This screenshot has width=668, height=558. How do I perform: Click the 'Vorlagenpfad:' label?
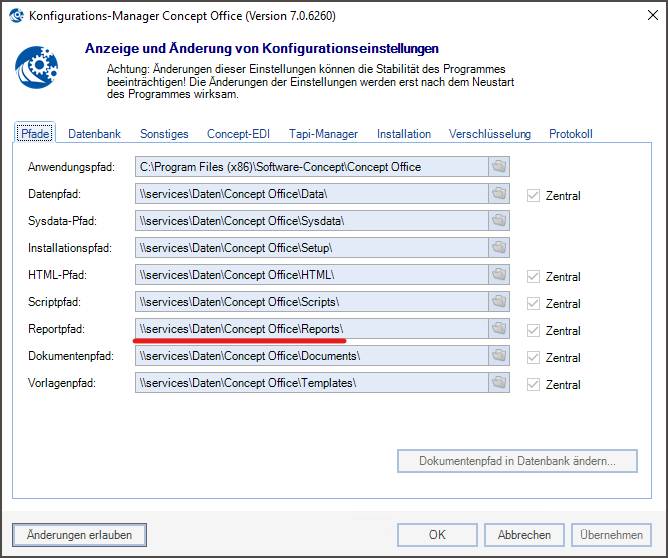click(x=62, y=383)
